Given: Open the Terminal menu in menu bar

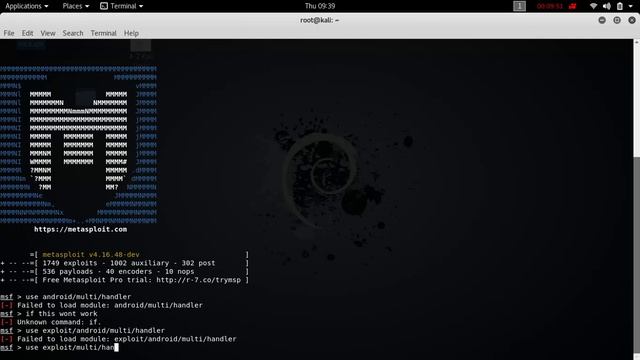Looking at the screenshot, I should tap(103, 33).
